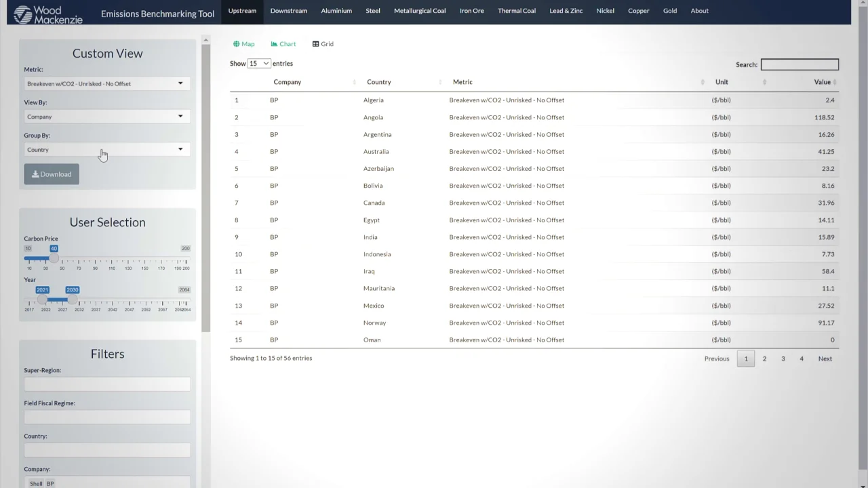Go to page 1
The image size is (868, 488).
[x=746, y=359]
